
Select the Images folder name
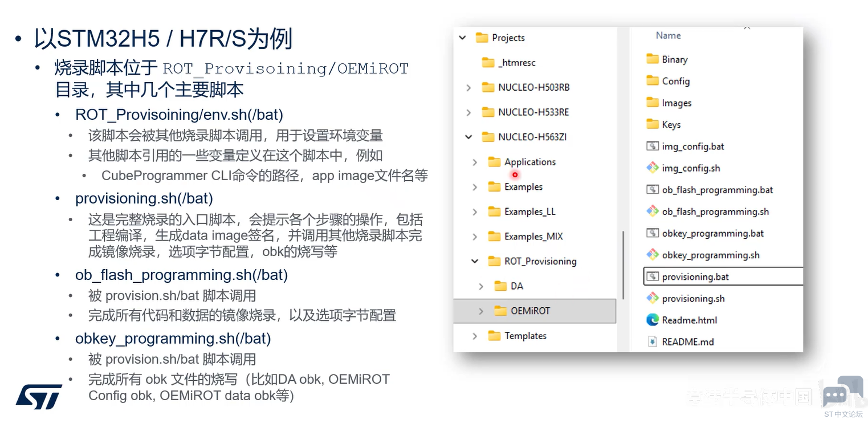click(677, 103)
